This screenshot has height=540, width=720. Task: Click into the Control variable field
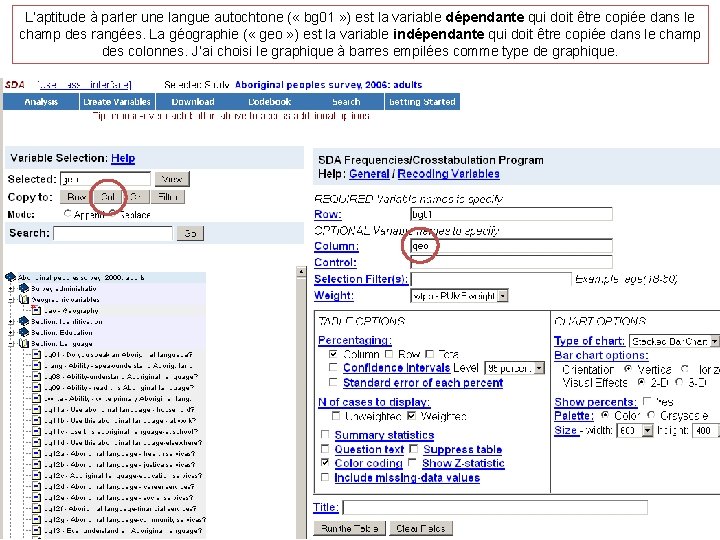511,262
